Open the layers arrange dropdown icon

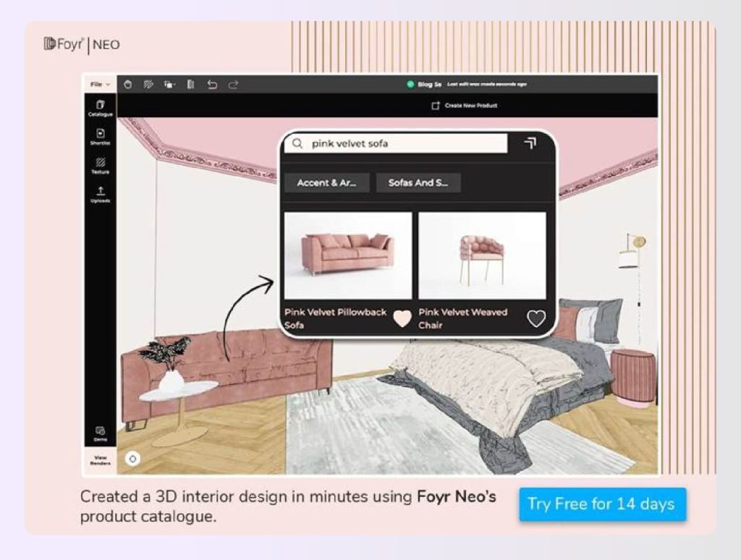point(169,85)
